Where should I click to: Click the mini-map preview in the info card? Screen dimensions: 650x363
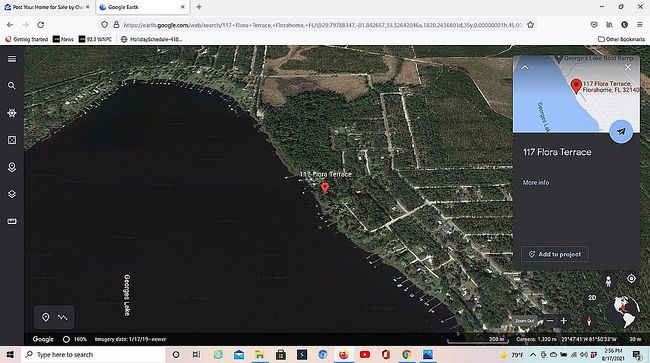click(576, 94)
